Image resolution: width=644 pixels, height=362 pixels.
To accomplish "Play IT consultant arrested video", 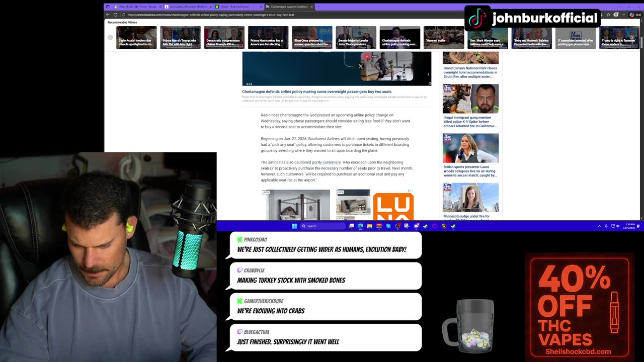I will click(576, 37).
